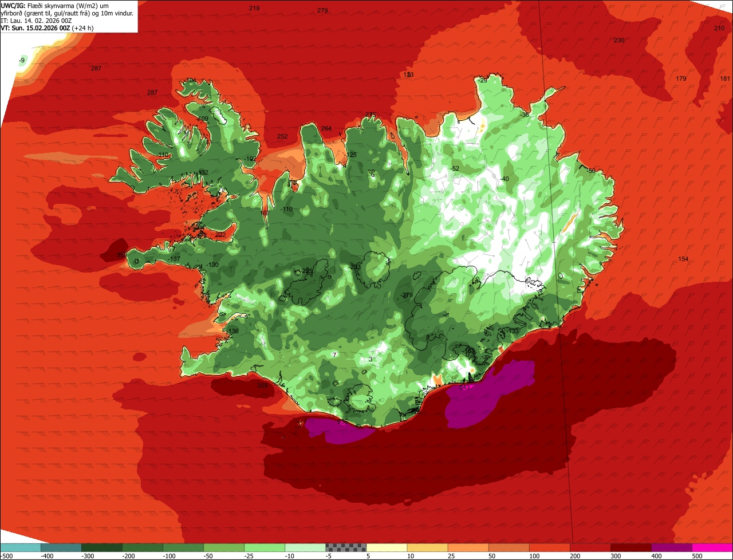
Task: Click the legend swatch between -500 and -400
Action: (20, 547)
